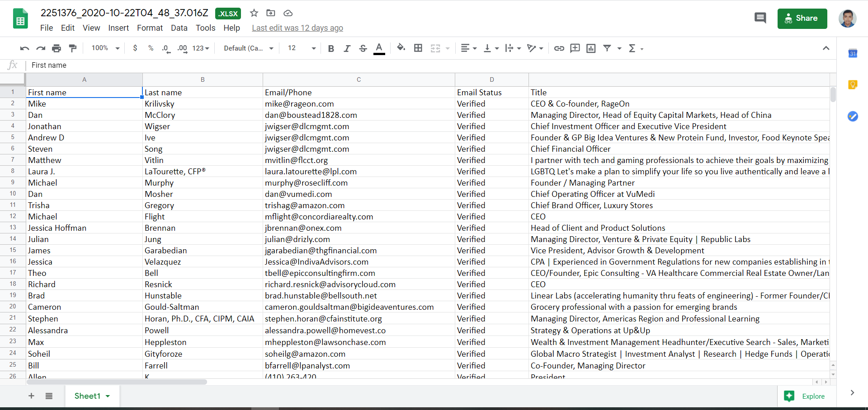This screenshot has width=868, height=410.
Task: Apply strikethrough formatting
Action: (363, 48)
